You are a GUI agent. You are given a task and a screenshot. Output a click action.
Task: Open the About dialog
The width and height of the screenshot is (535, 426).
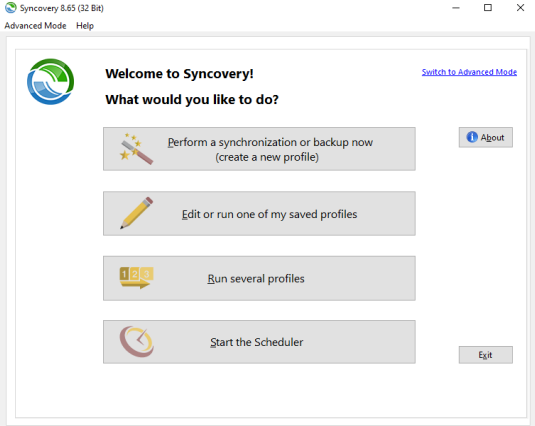pos(486,137)
